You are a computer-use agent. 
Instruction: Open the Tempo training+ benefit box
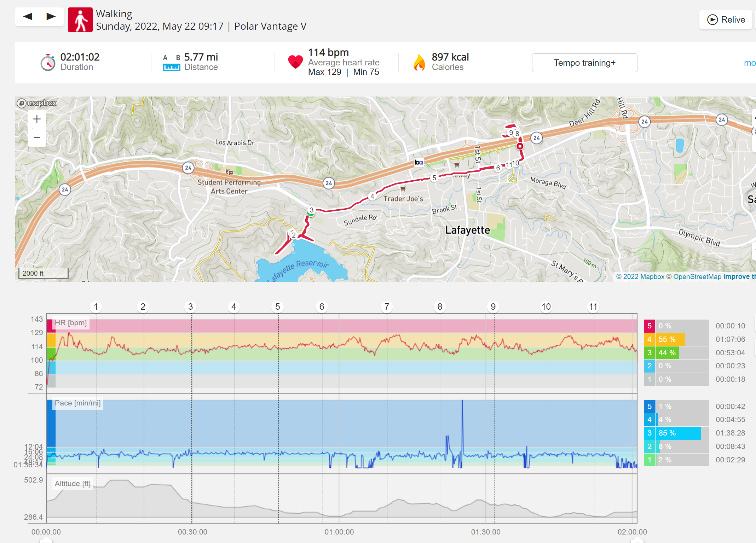coord(584,63)
